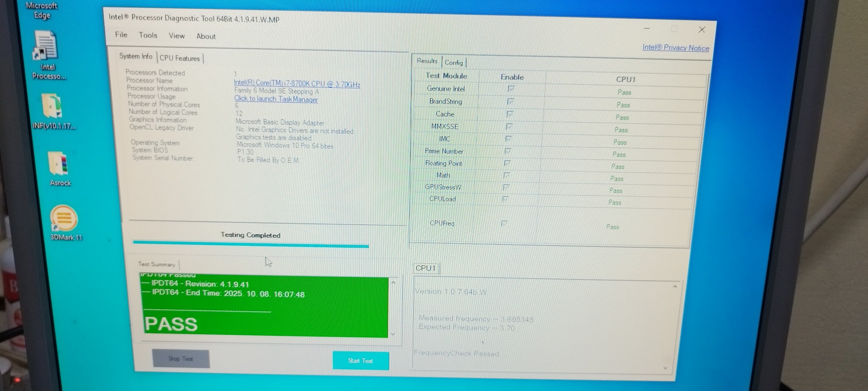Open the About menu

click(206, 36)
